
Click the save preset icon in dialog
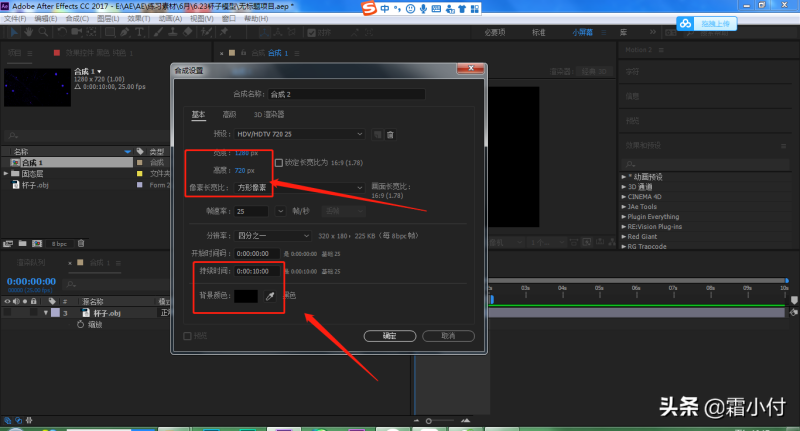pyautogui.click(x=378, y=135)
